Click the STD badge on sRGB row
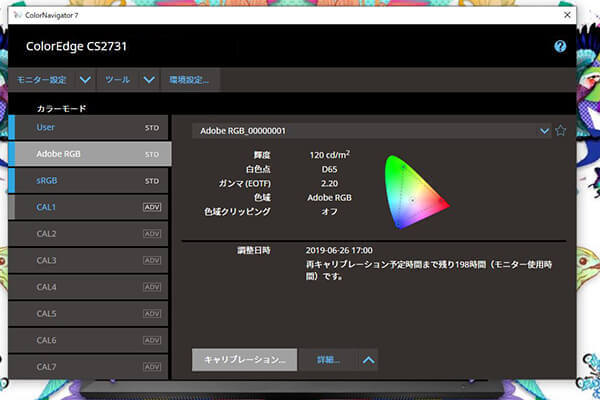600x400 pixels. click(152, 181)
